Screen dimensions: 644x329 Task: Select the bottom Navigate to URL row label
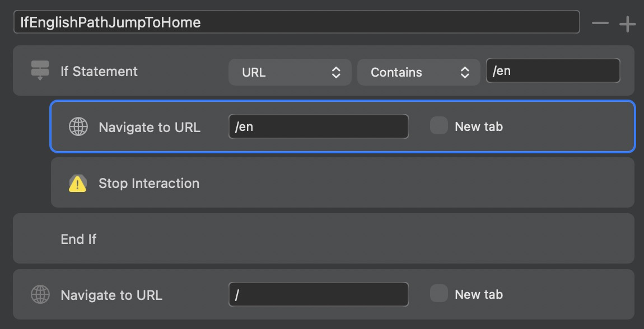tap(111, 295)
